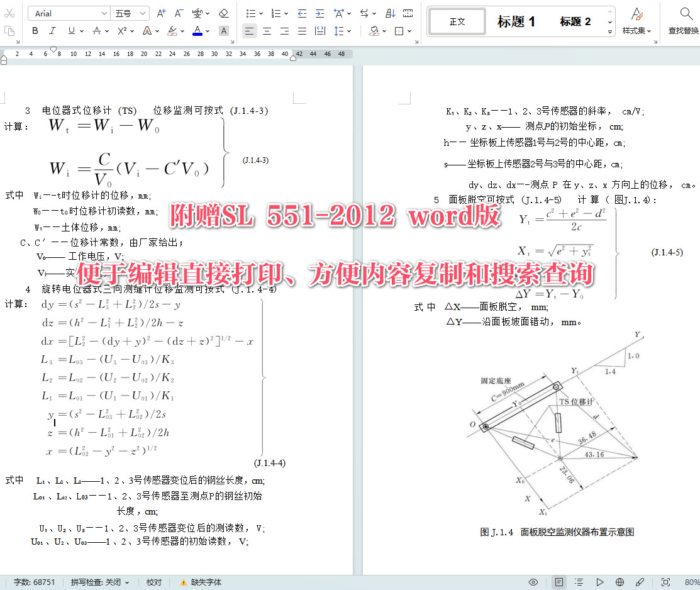Apply bold formatting with the B icon

[35, 31]
